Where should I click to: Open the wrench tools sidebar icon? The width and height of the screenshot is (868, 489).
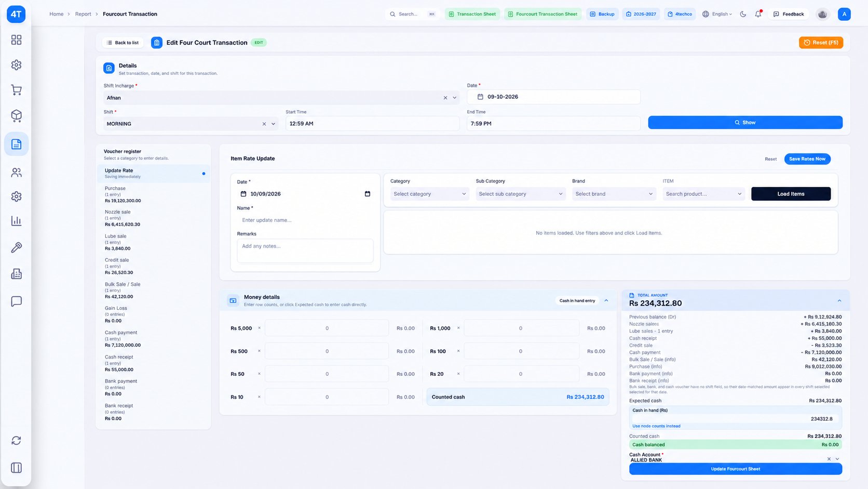click(x=16, y=247)
